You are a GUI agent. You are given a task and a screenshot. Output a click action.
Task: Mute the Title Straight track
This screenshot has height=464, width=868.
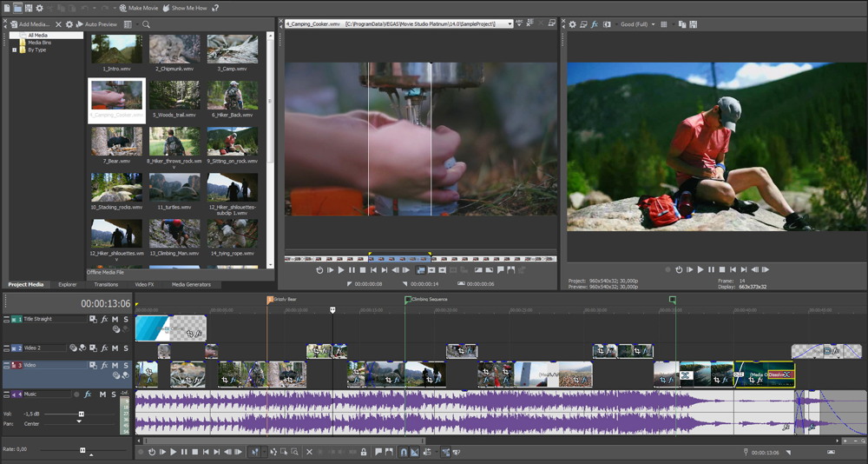(115, 320)
